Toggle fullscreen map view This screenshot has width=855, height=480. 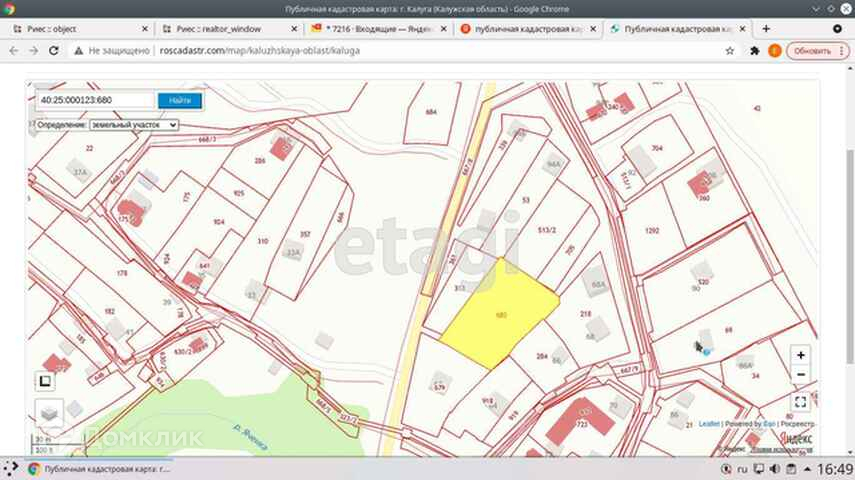click(x=800, y=402)
